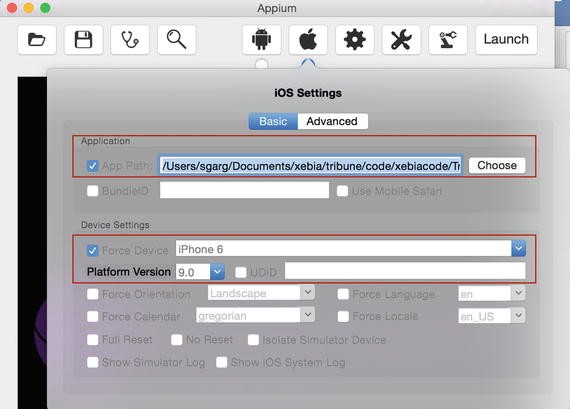
Task: Switch to the Advanced tab
Action: coord(332,121)
